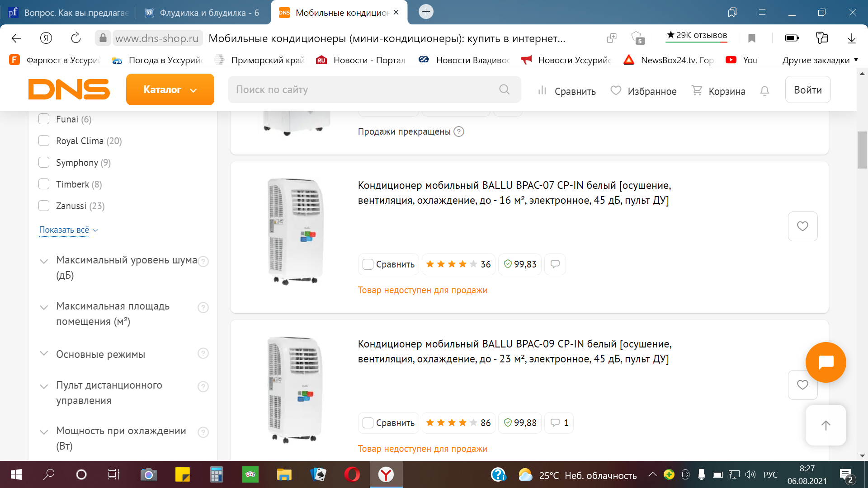
Task: View reliability rating 99,88 badge
Action: point(520,423)
